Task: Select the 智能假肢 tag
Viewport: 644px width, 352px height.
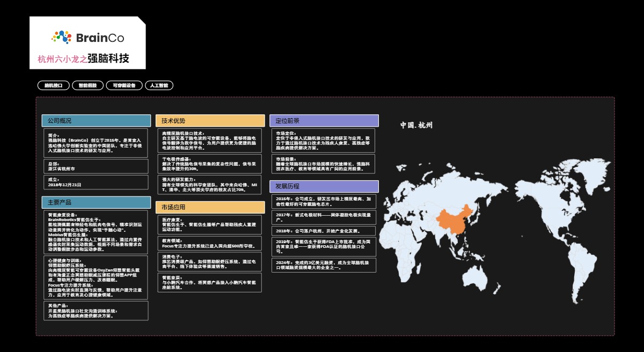Action: (x=87, y=85)
